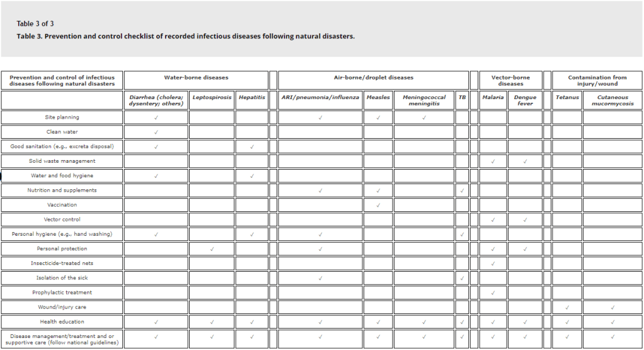Select the Water-borne diseases group header
Viewport: 644px width, 350px height.
click(196, 78)
